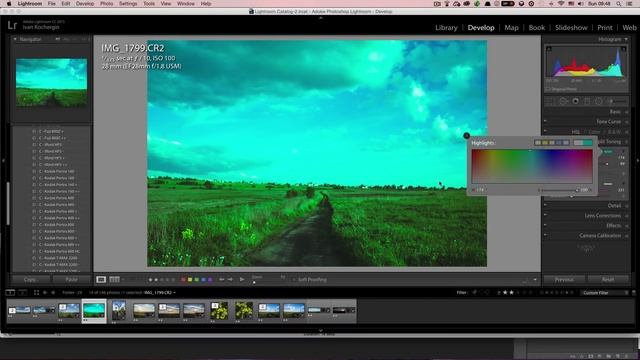Toggle the Camera Calibration panel switch
Image resolution: width=640 pixels, height=360 pixels.
coord(545,236)
